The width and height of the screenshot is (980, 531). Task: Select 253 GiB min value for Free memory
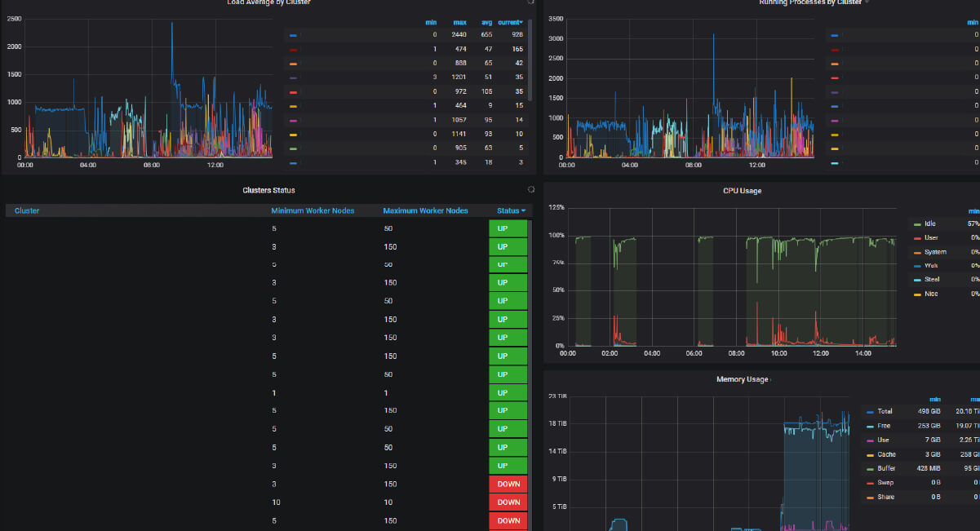coord(929,426)
